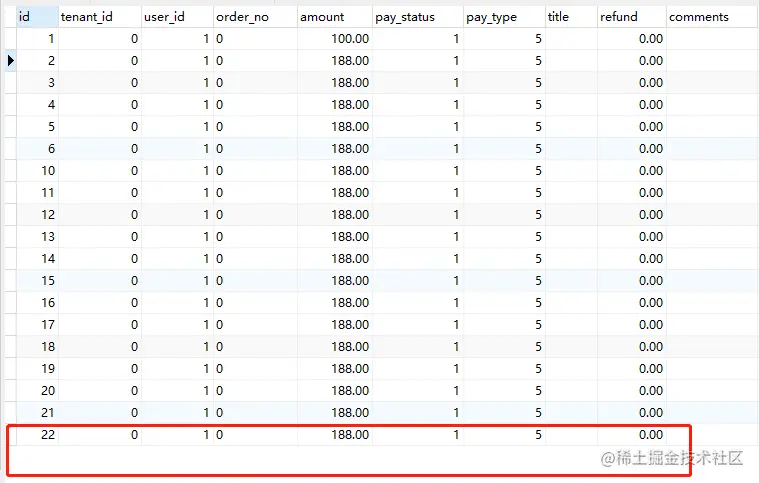The height and width of the screenshot is (483, 759).
Task: Click the empty title cell in row id 3
Action: click(571, 83)
